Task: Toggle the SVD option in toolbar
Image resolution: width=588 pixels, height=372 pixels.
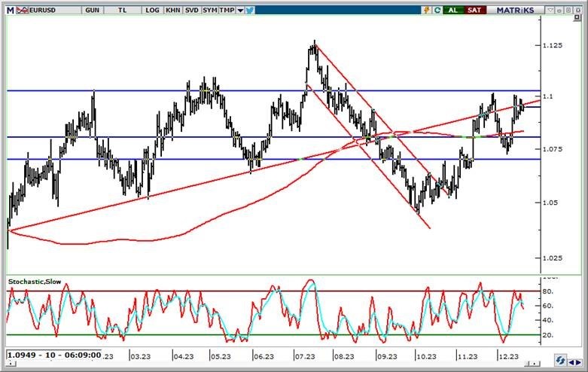Action: [191, 11]
